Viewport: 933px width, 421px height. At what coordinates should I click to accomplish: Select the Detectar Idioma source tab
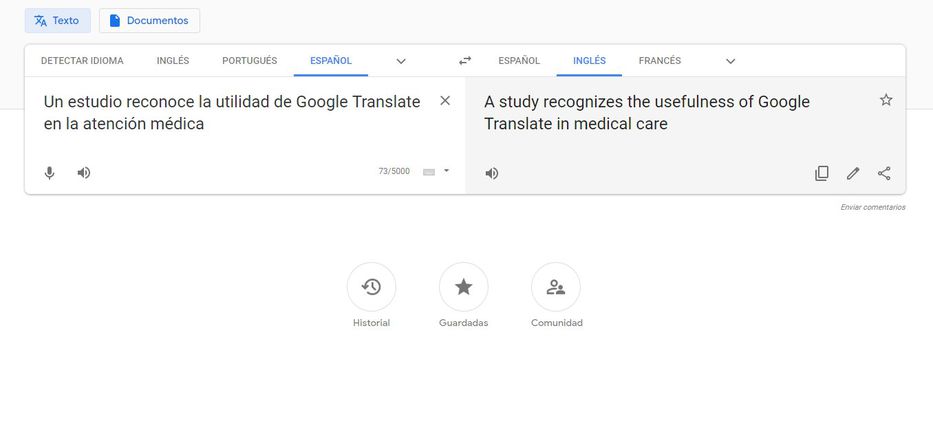tap(82, 61)
